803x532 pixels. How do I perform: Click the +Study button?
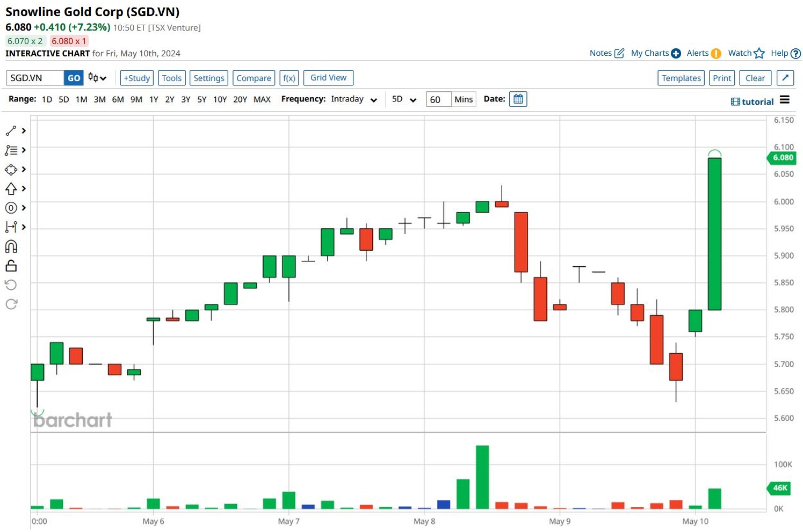tap(137, 78)
